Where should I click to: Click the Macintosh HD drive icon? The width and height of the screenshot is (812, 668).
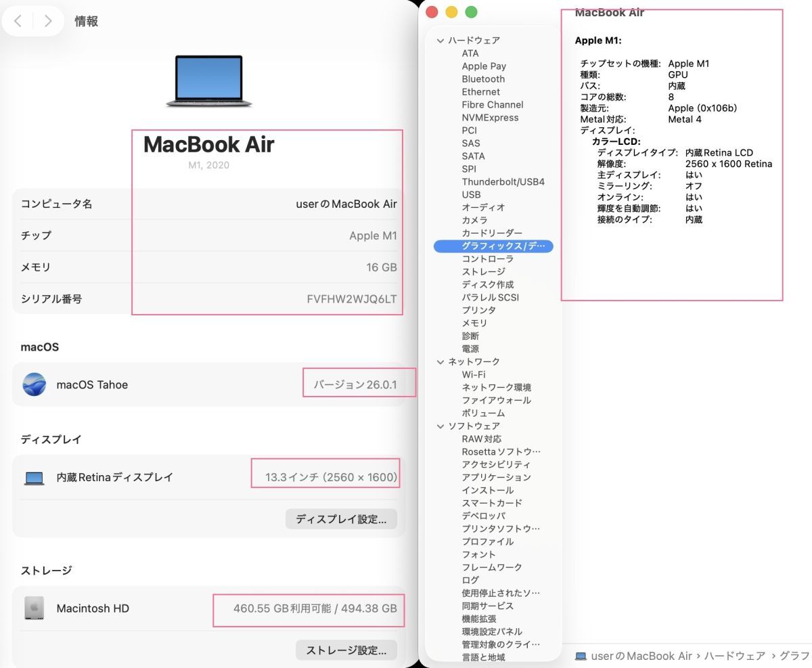[x=35, y=608]
